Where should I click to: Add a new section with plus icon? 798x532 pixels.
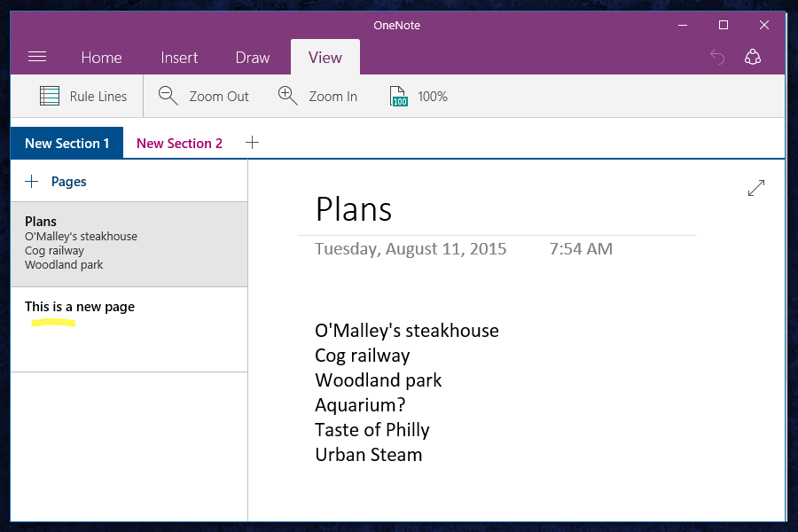252,143
